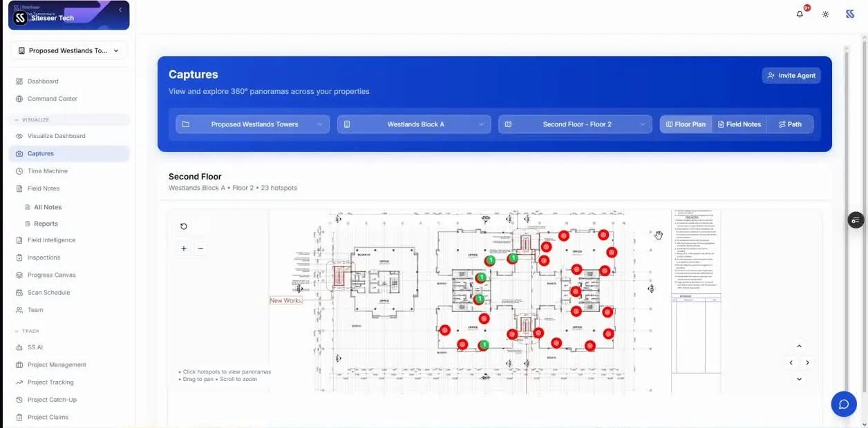Viewport: 868px width, 428px height.
Task: Click the top-most red hotspot in right office
Action: pos(603,235)
